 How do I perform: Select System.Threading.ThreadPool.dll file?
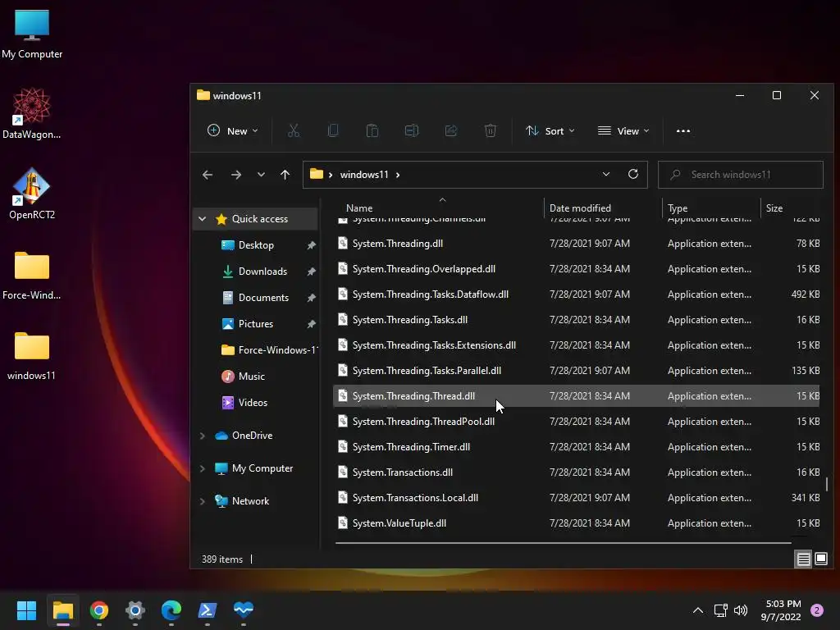(576, 422)
